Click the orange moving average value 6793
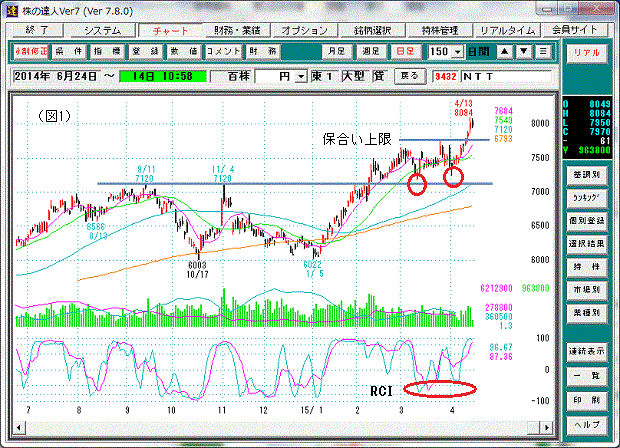Screen dimensions: 620x448 (503, 139)
